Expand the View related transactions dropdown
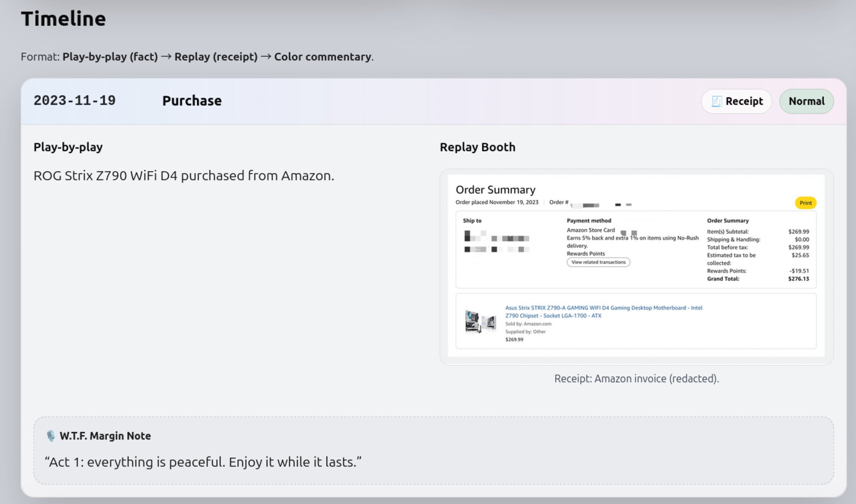The image size is (856, 504). click(x=598, y=262)
